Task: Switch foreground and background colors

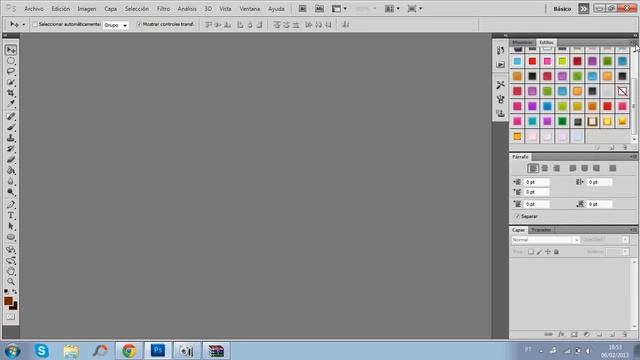Action: click(15, 291)
